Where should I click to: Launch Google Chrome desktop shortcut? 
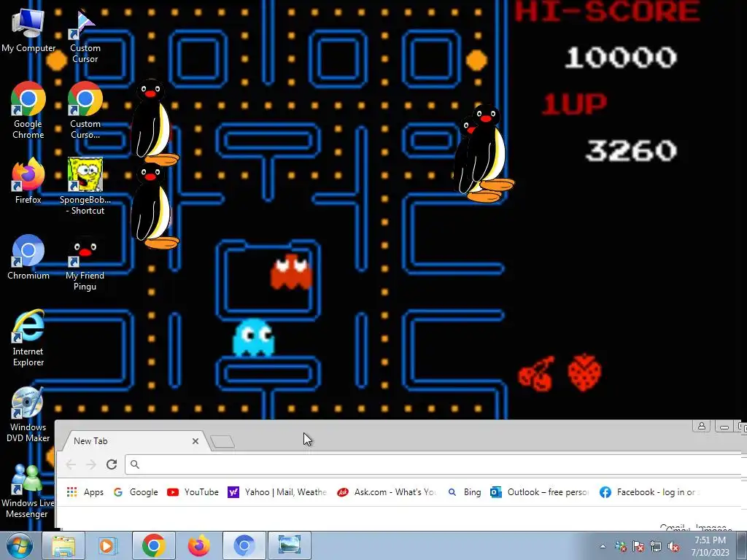[x=28, y=111]
